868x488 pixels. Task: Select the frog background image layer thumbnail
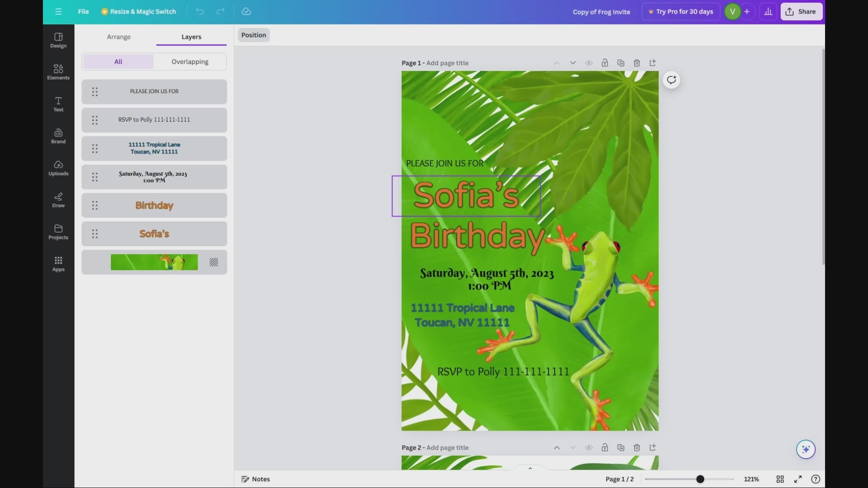click(x=154, y=262)
